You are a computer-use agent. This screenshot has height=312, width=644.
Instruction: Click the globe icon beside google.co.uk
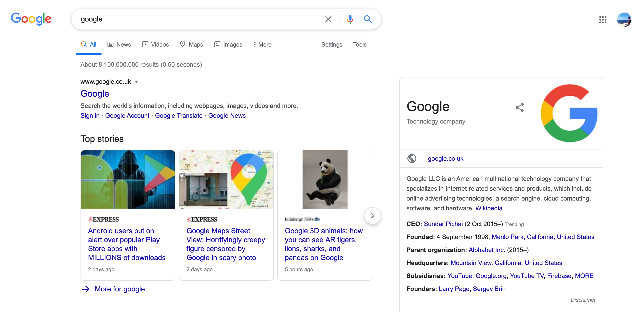[412, 159]
